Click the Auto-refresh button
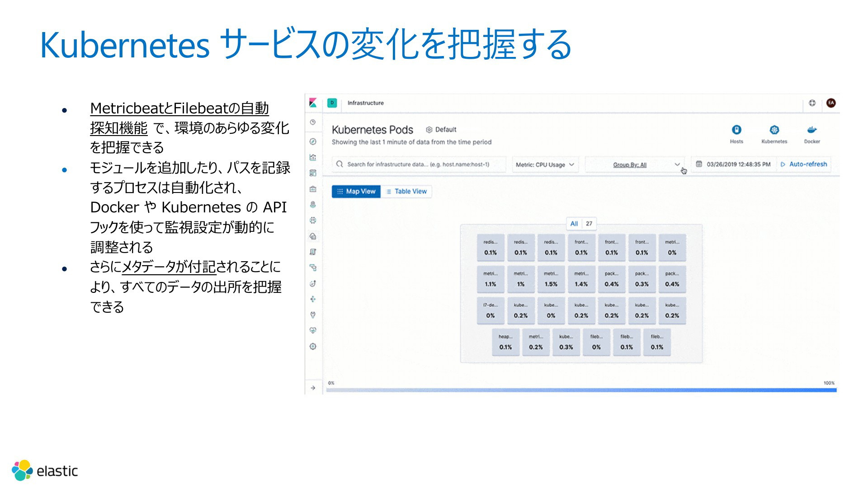This screenshot has width=868, height=488. tap(804, 164)
